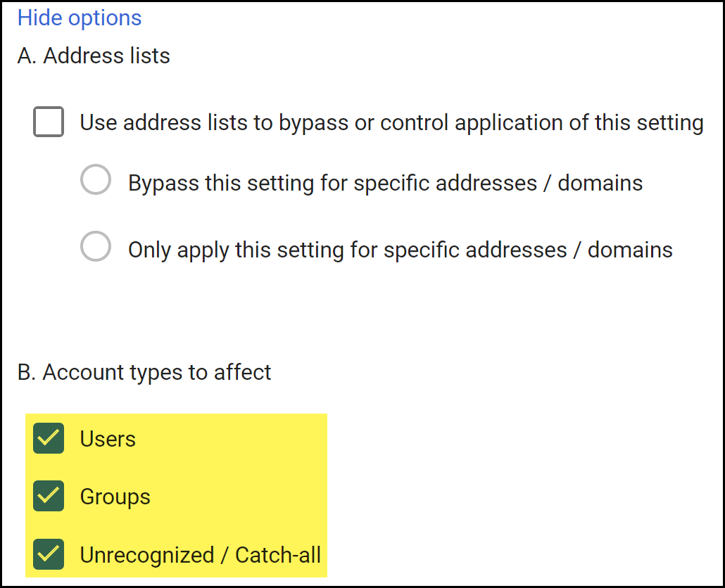Click the Users label text
This screenshot has width=725, height=588.
coord(108,439)
